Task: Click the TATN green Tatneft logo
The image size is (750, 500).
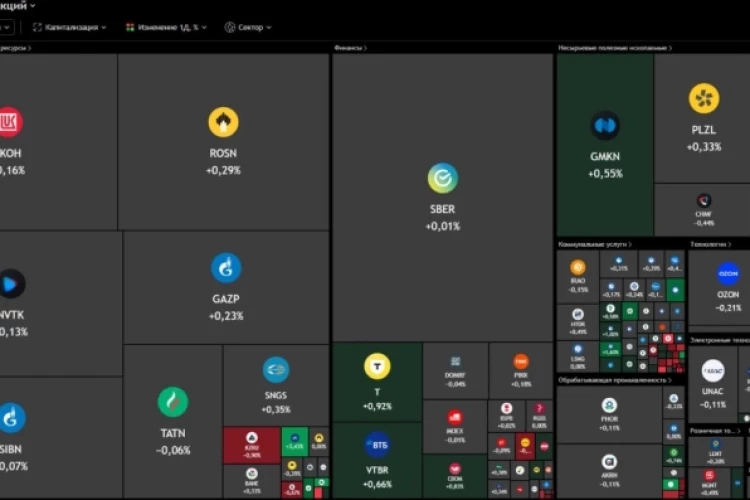Action: pyautogui.click(x=173, y=402)
